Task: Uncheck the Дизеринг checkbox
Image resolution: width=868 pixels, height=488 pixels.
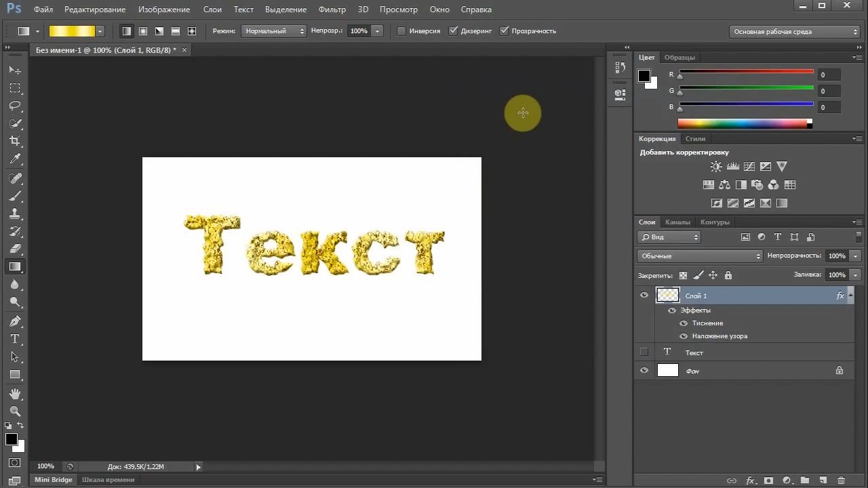Action: click(x=454, y=31)
